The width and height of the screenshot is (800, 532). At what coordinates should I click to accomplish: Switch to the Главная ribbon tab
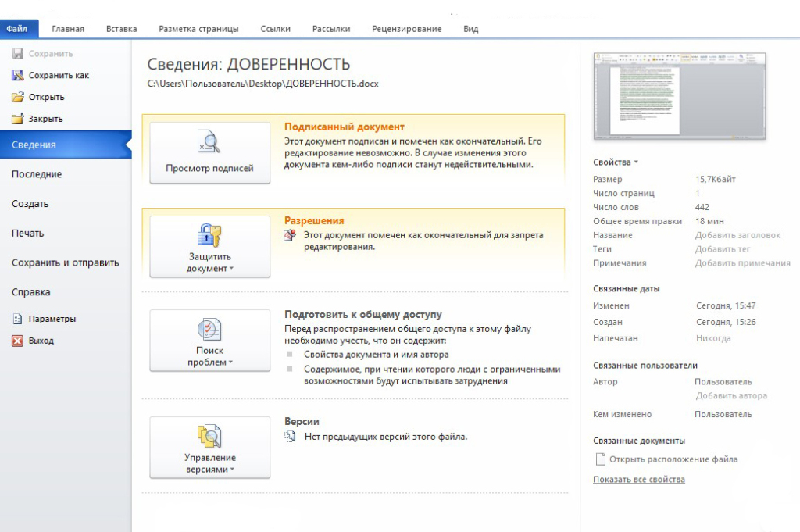coord(68,29)
